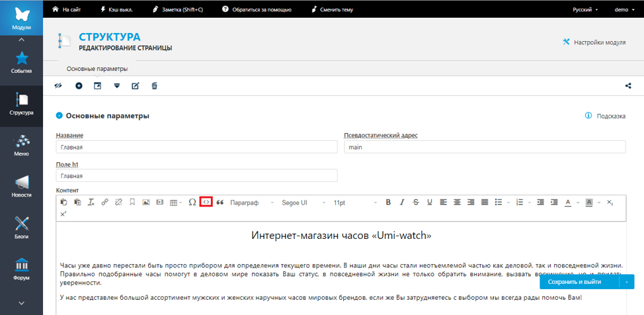The height and width of the screenshot is (315, 644).
Task: Click the numbered list icon
Action: (x=520, y=202)
